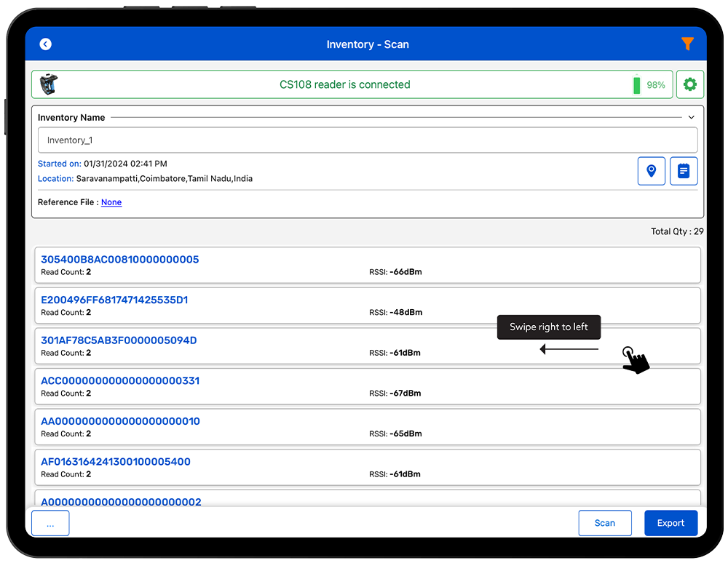Select tag AF0163164241300100005400 row
This screenshot has height=563, width=728.
pos(367,467)
